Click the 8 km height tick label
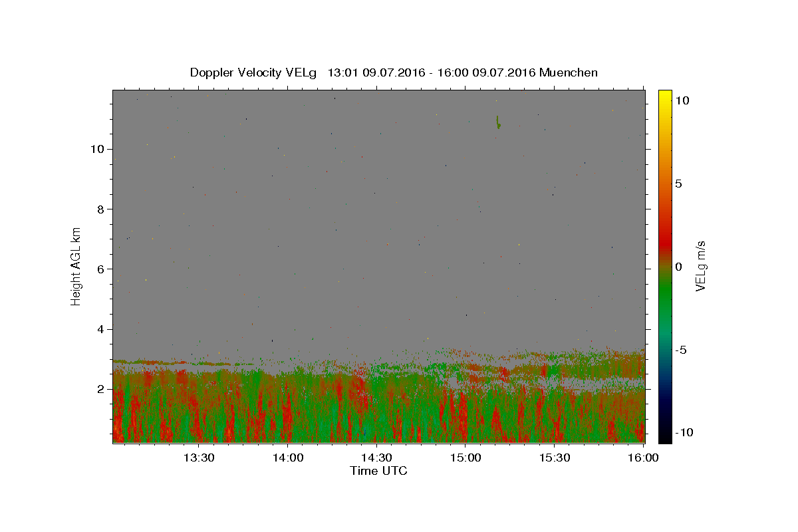 [102, 209]
